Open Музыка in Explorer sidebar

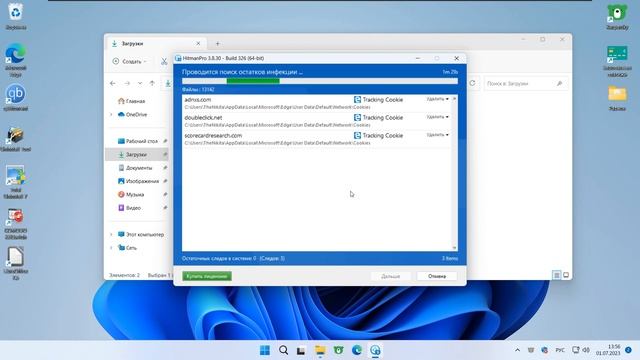[131, 195]
